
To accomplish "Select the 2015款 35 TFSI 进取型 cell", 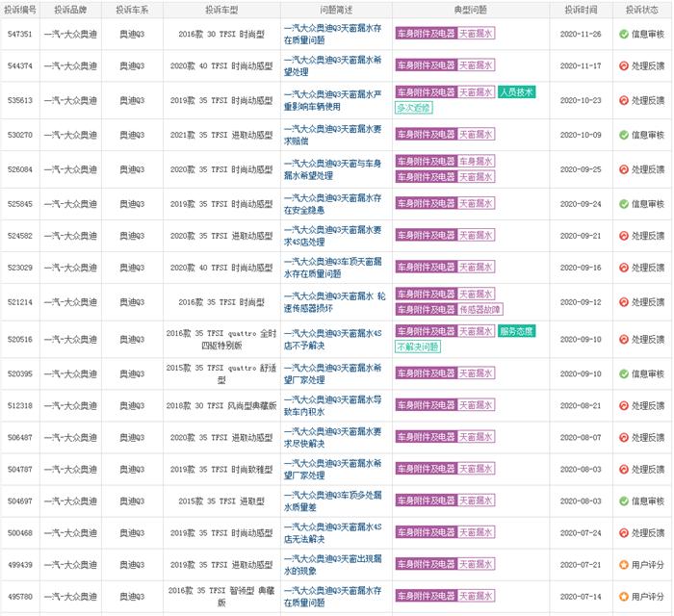I will pos(221,500).
